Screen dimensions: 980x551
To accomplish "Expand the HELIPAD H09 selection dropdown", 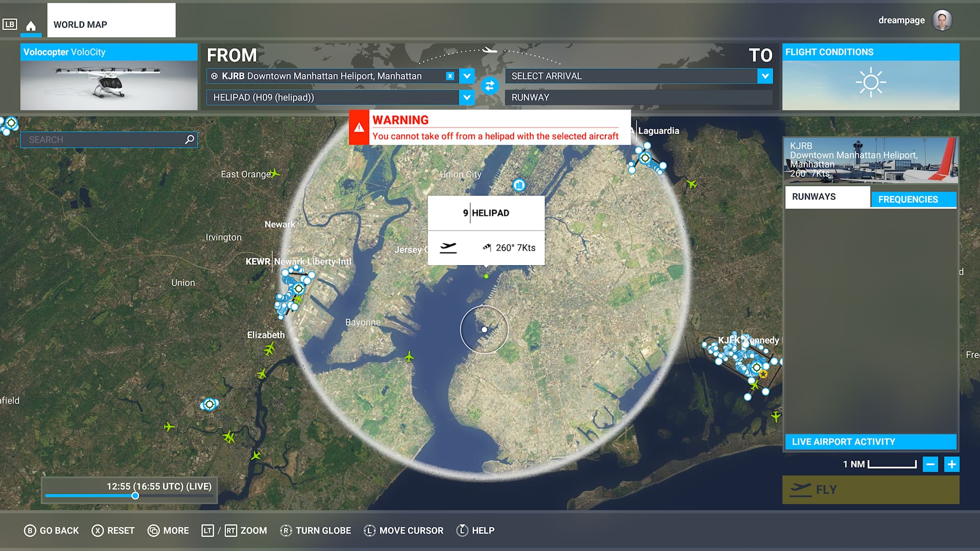I will click(x=467, y=97).
